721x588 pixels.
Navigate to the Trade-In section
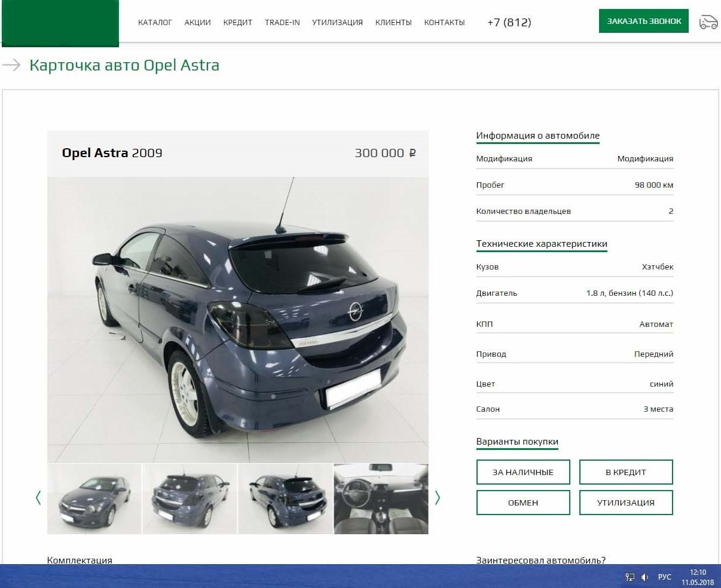click(282, 22)
